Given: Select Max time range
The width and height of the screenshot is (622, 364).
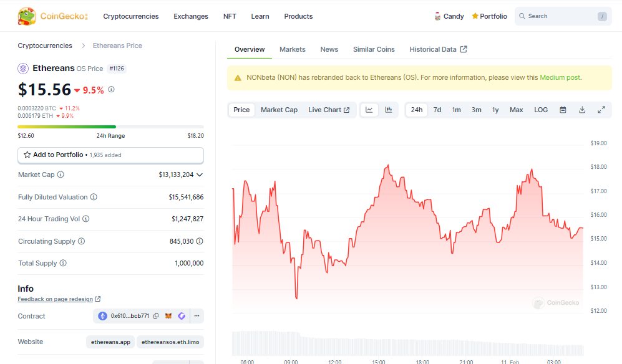Looking at the screenshot, I should pos(516,110).
